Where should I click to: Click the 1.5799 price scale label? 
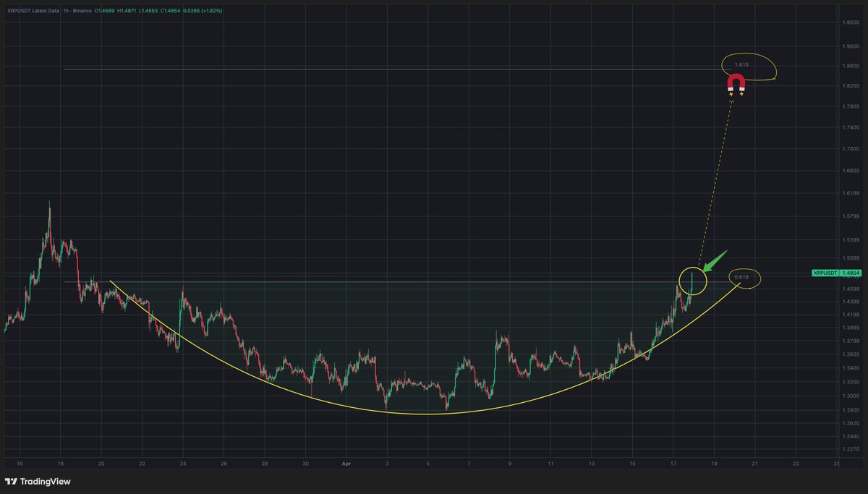[850, 216]
